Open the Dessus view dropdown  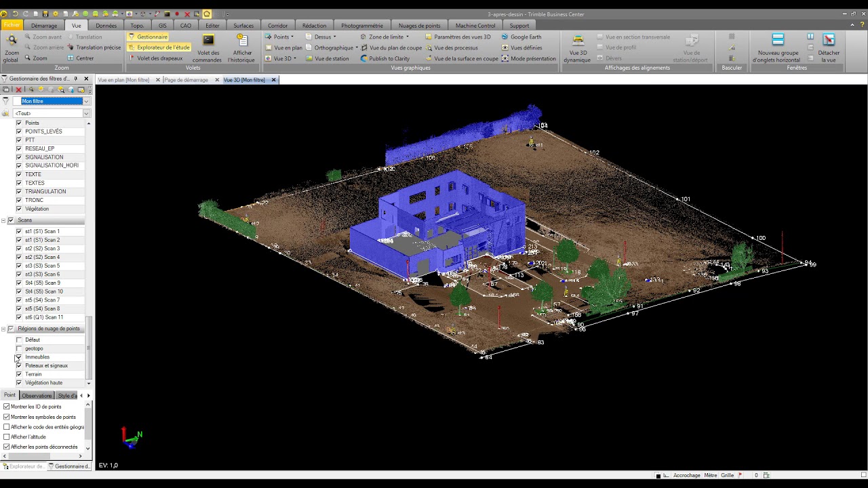tap(321, 37)
